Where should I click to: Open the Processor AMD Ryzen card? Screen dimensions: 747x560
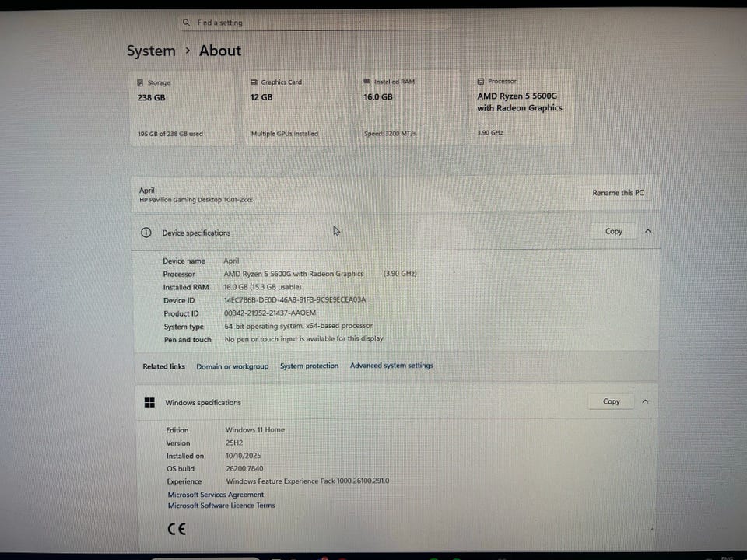(x=521, y=107)
